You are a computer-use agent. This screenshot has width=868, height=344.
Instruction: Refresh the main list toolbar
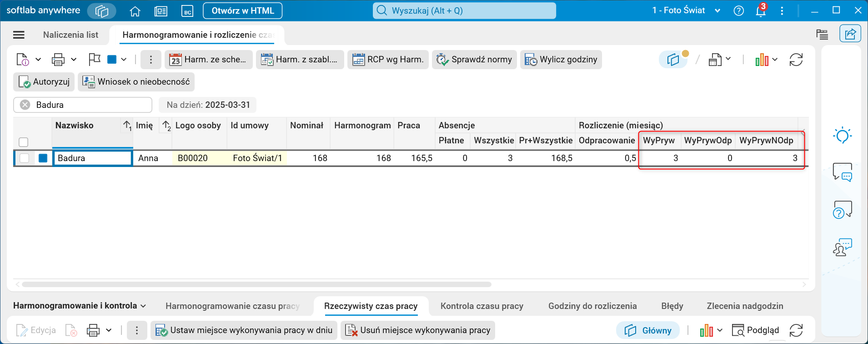pos(796,60)
